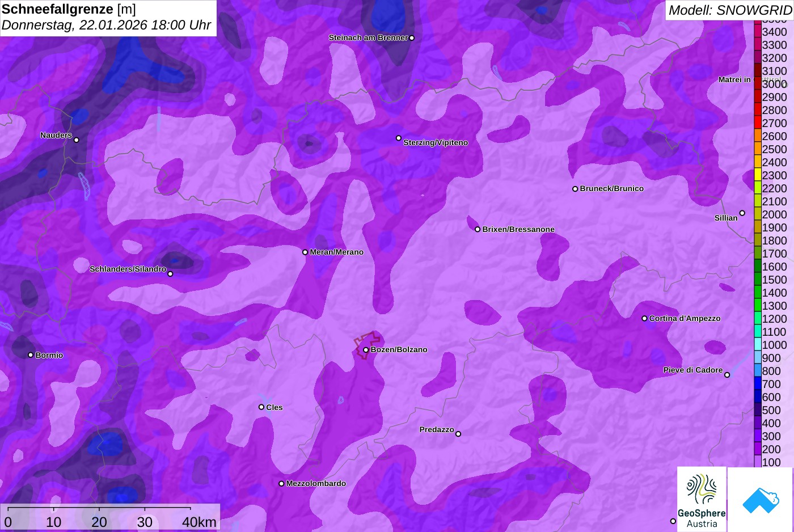Click the GeoSphere Austria logo
This screenshot has height=532, width=794.
point(702,499)
